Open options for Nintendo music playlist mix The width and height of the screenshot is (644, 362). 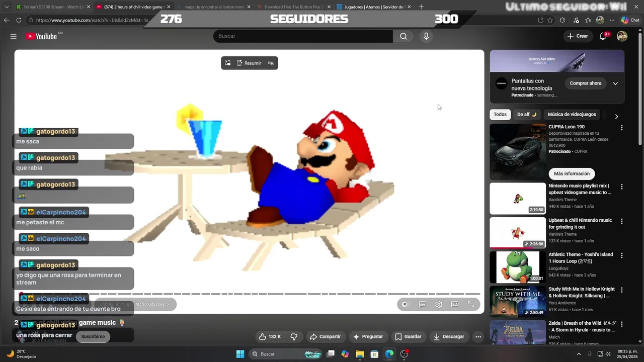[x=621, y=187]
